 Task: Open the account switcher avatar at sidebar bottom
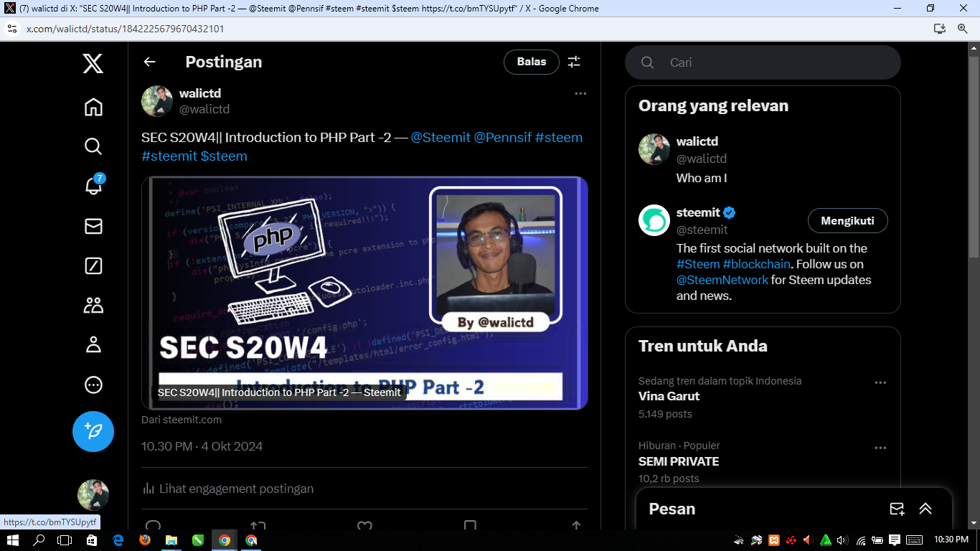[x=93, y=495]
